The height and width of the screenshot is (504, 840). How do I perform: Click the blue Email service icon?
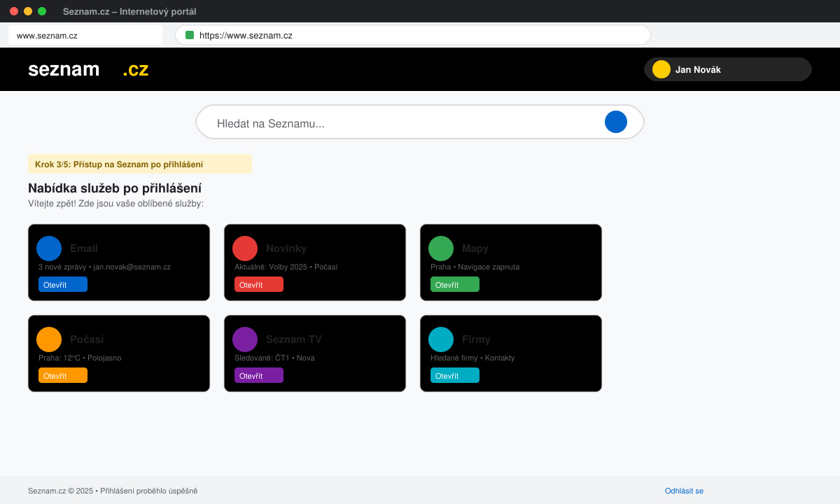[49, 248]
